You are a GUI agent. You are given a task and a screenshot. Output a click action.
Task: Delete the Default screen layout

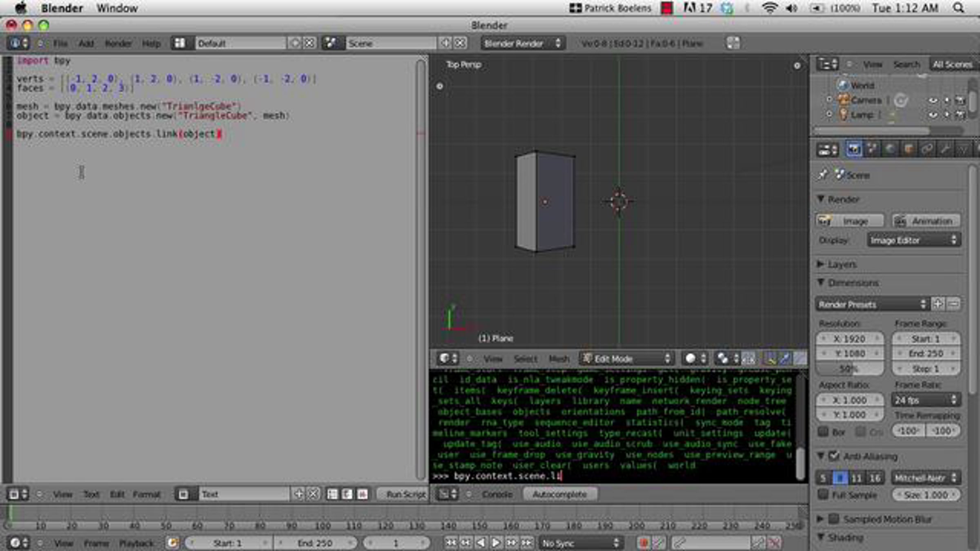click(310, 43)
